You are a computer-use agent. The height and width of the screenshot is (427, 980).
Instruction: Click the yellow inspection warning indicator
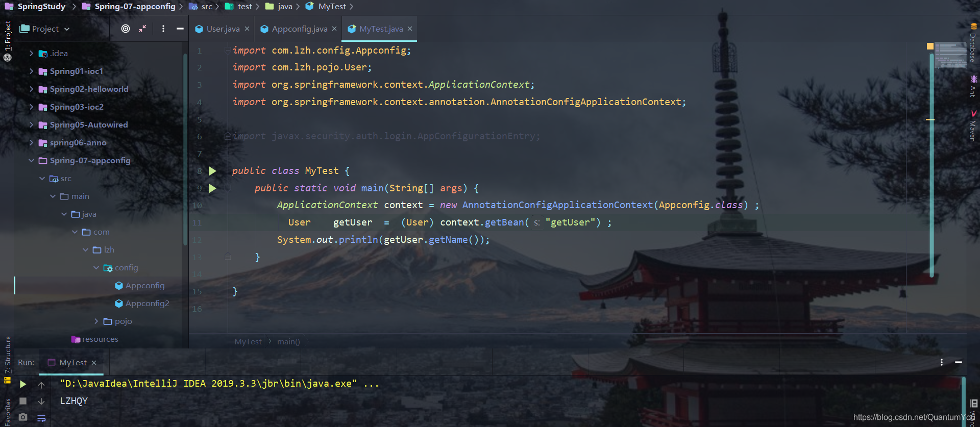coord(930,46)
